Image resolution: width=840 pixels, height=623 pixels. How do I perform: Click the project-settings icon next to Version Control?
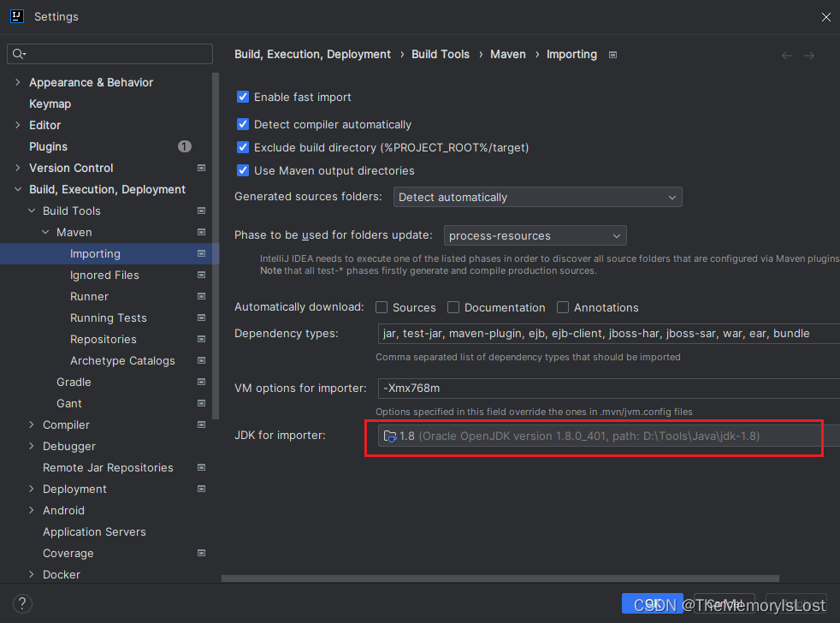click(201, 168)
